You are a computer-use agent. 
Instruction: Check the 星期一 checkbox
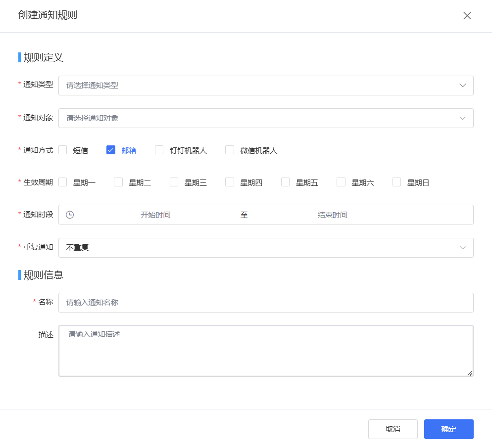coord(63,182)
